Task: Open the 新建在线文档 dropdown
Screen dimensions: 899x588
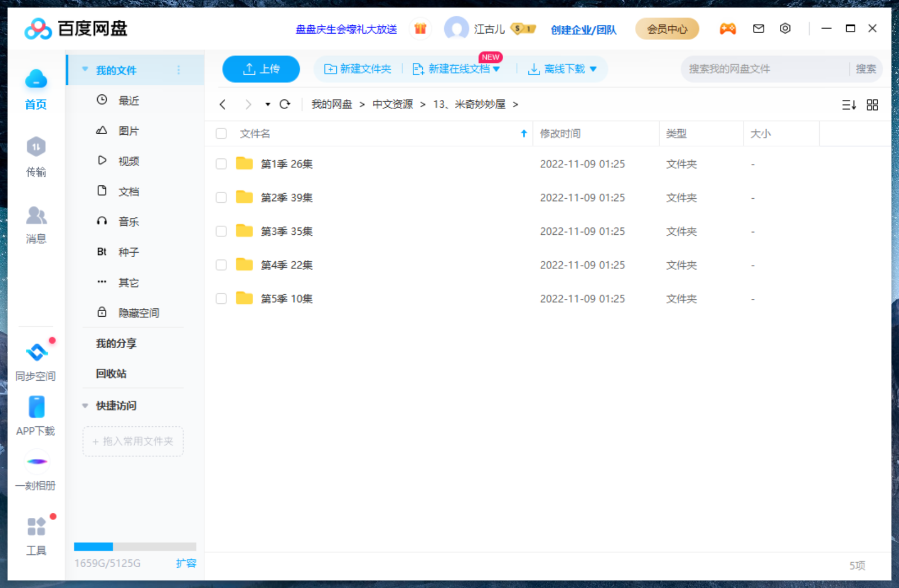Action: (x=497, y=69)
